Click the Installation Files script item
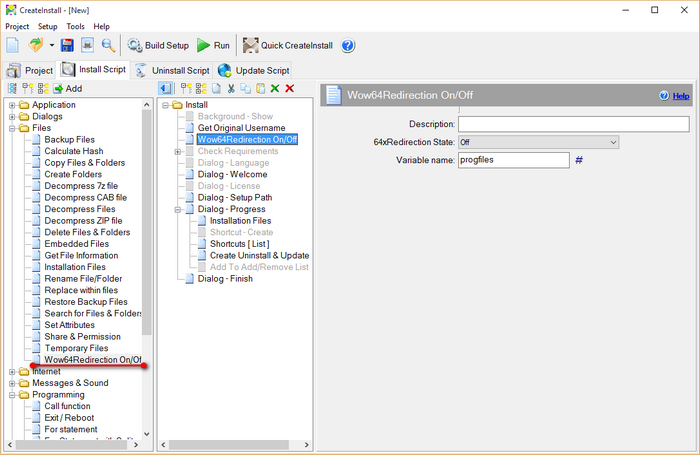This screenshot has height=455, width=700. [240, 221]
